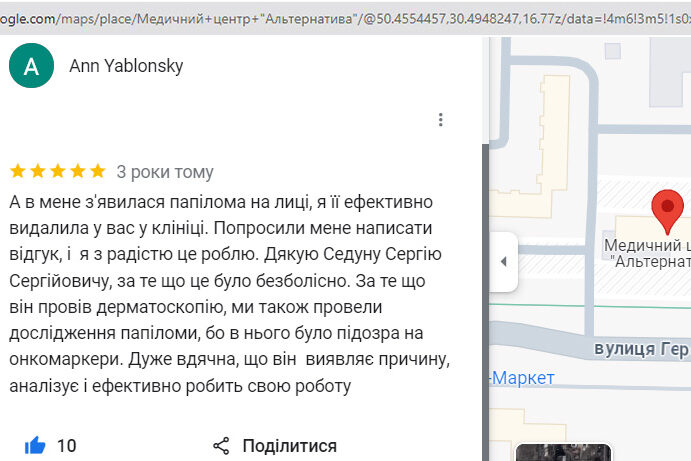691x461 pixels.
Task: Click the middle star of the rating
Action: 57,171
